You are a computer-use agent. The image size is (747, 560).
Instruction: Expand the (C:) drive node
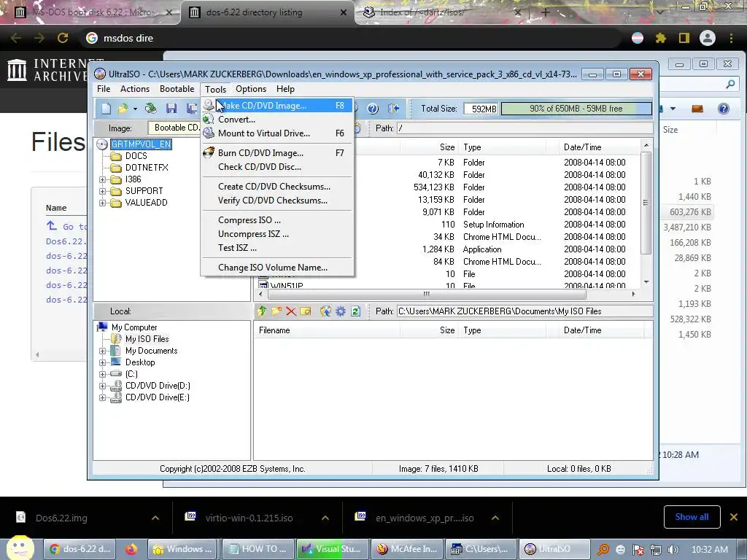[102, 374]
